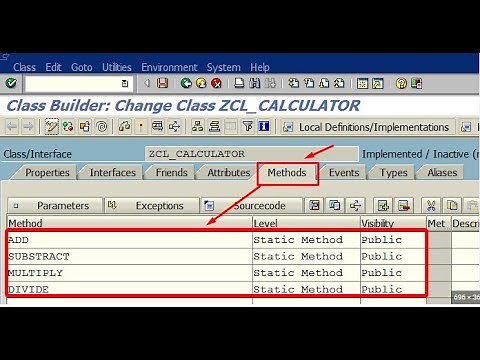Click the Active/Inactive switch icon

click(68, 127)
